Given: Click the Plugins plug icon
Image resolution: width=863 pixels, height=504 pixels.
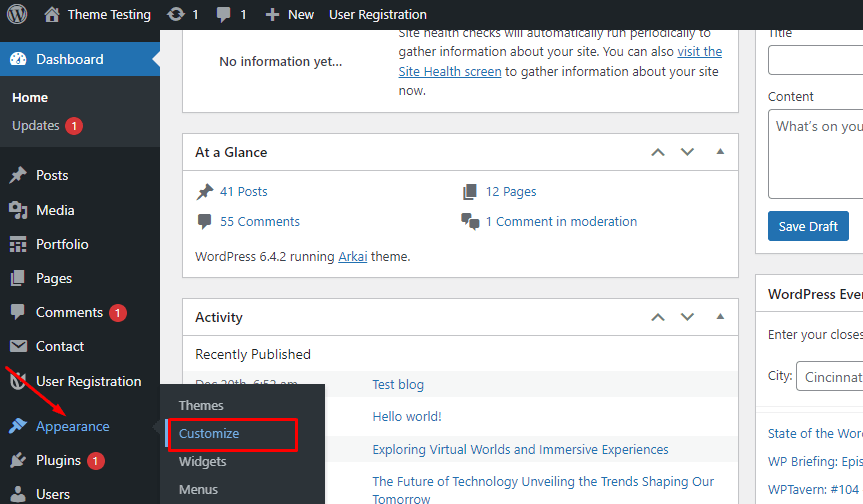Looking at the screenshot, I should tap(18, 461).
